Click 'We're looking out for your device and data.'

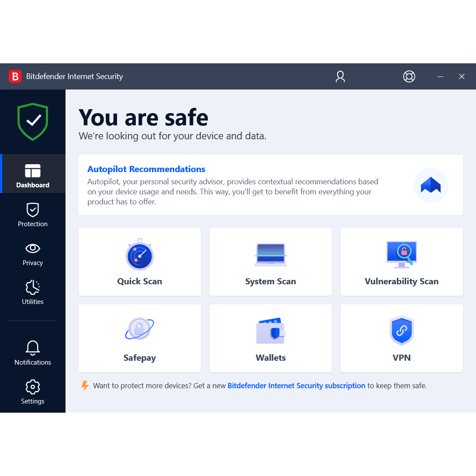click(x=172, y=136)
